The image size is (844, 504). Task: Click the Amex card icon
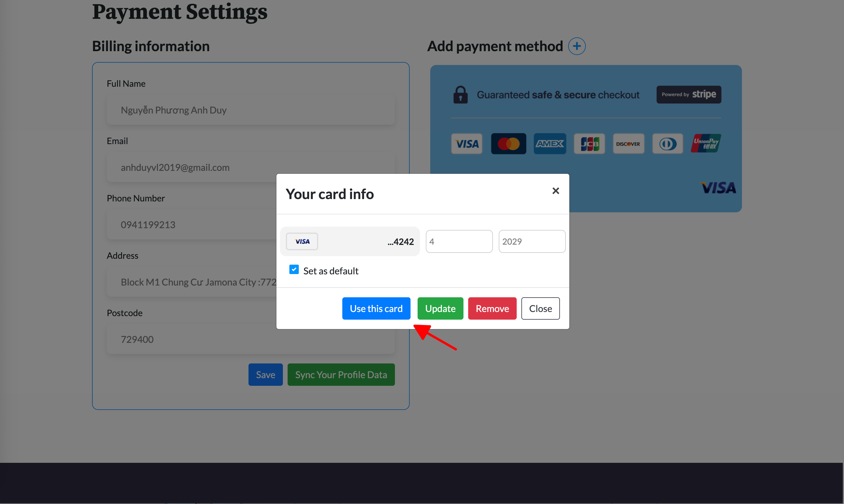coord(550,144)
